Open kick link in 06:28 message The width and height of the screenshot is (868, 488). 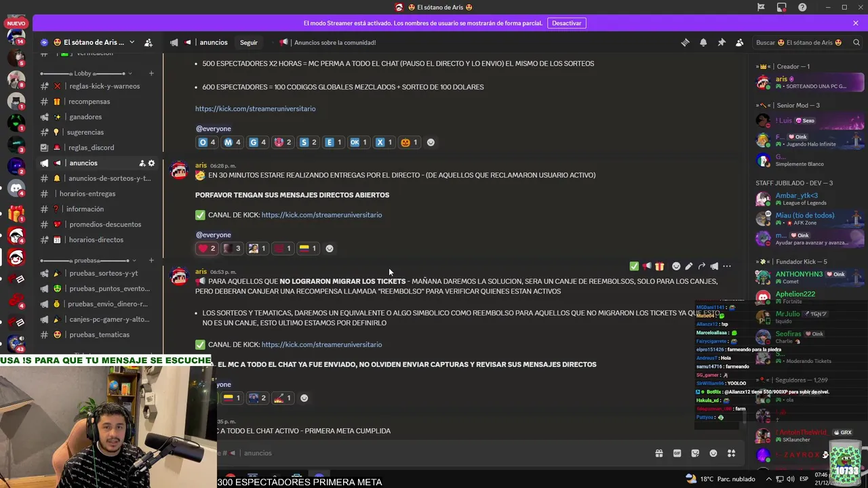tap(321, 215)
